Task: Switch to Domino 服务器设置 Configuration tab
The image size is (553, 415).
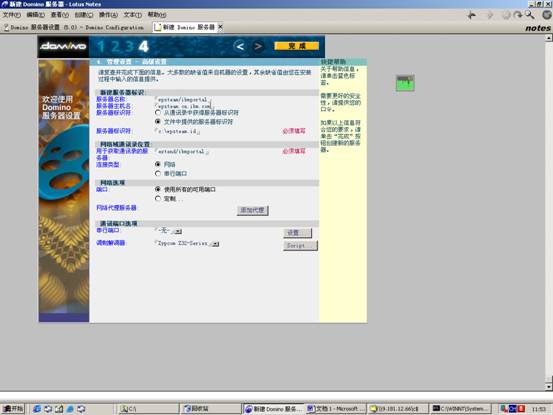Action: point(74,27)
